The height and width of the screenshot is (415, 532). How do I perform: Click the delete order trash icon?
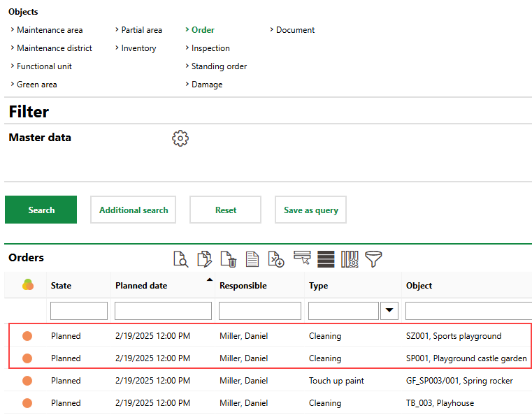228,259
